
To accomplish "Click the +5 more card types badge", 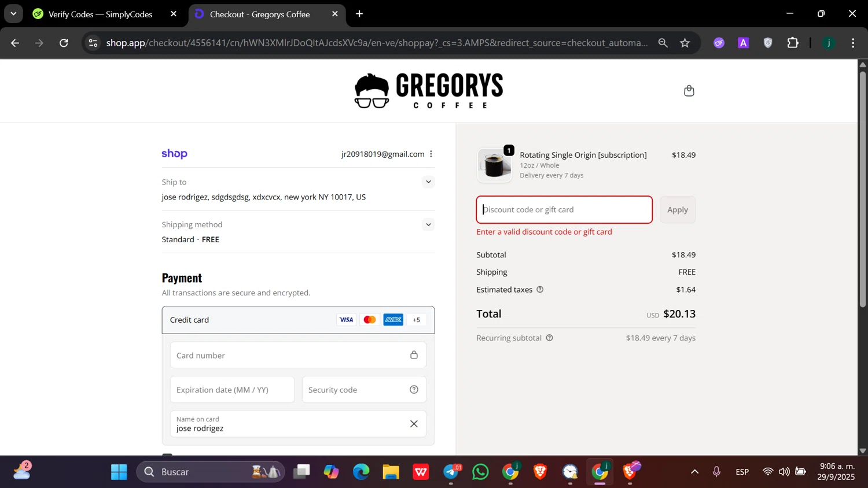I will 416,320.
